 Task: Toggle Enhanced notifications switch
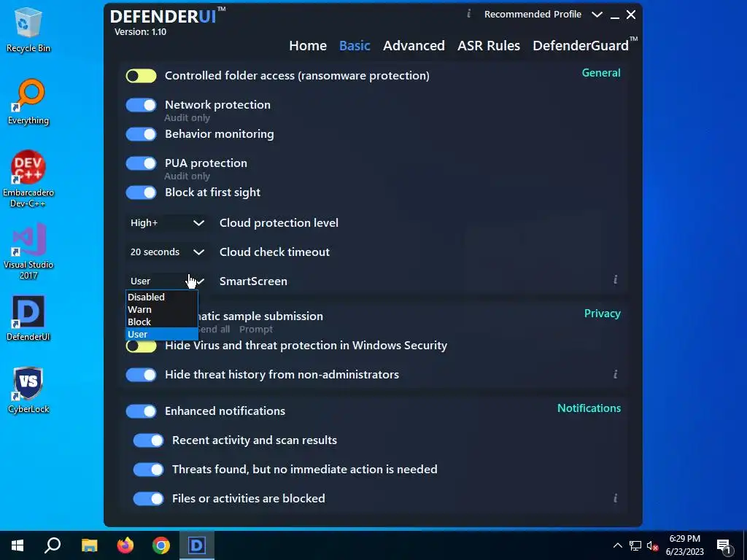coord(141,411)
